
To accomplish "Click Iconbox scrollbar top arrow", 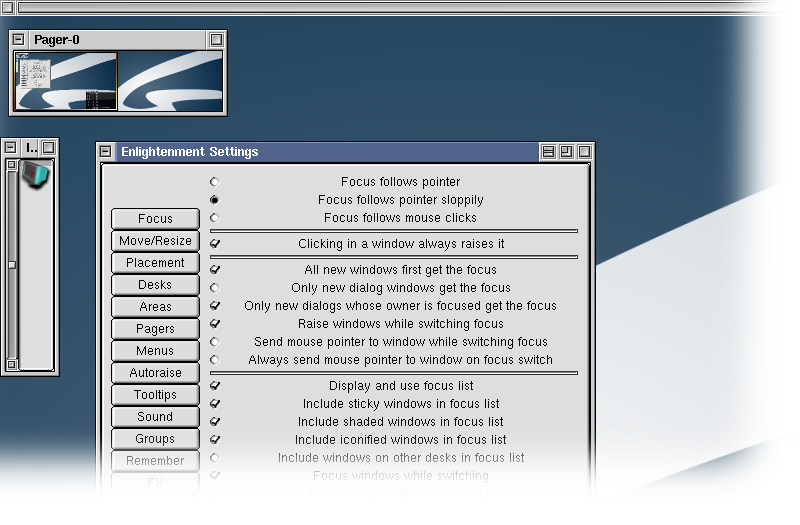I will coord(11,165).
